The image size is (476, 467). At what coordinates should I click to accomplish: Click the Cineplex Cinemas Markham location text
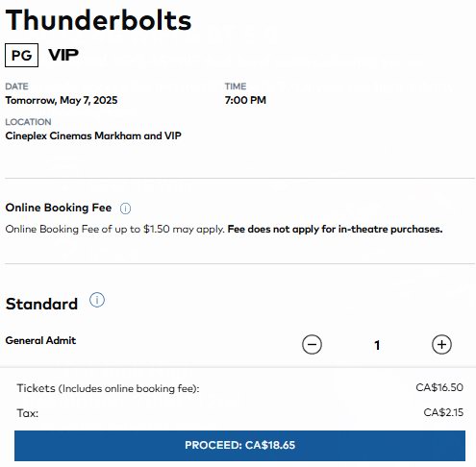pos(93,135)
